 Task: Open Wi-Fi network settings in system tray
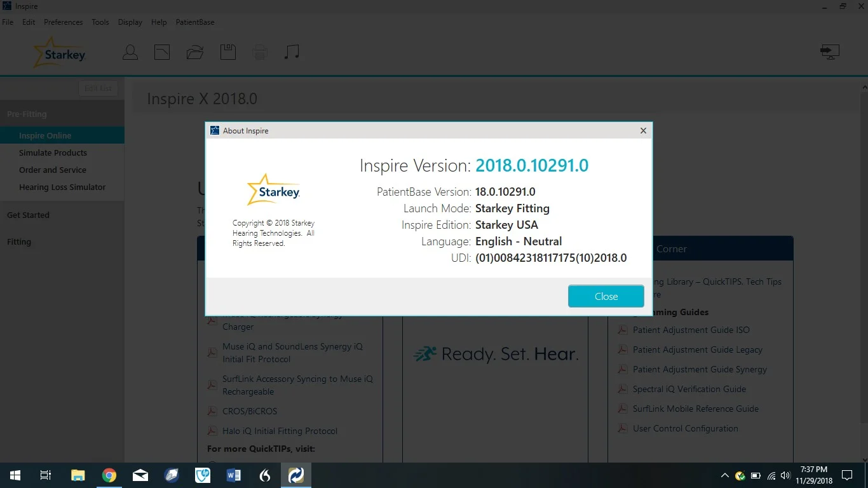[x=771, y=475]
